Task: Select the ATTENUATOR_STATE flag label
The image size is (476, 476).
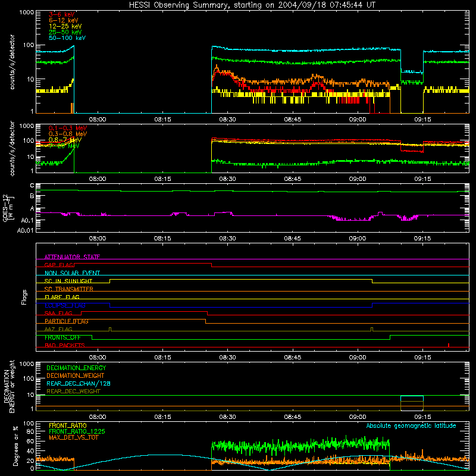Action: (x=72, y=257)
